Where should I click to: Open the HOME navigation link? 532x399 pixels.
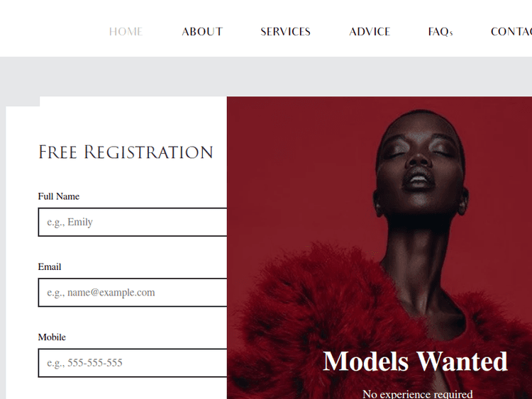pyautogui.click(x=126, y=31)
